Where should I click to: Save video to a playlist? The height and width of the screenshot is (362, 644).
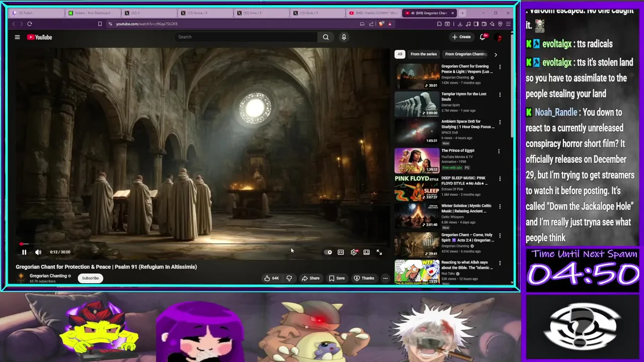(337, 278)
